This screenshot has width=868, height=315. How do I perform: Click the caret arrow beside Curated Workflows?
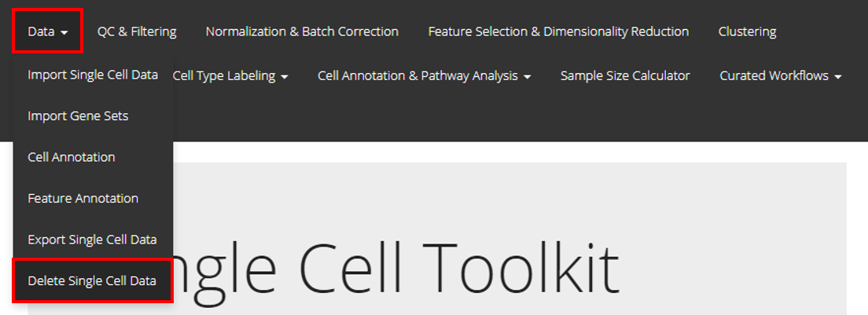[838, 77]
